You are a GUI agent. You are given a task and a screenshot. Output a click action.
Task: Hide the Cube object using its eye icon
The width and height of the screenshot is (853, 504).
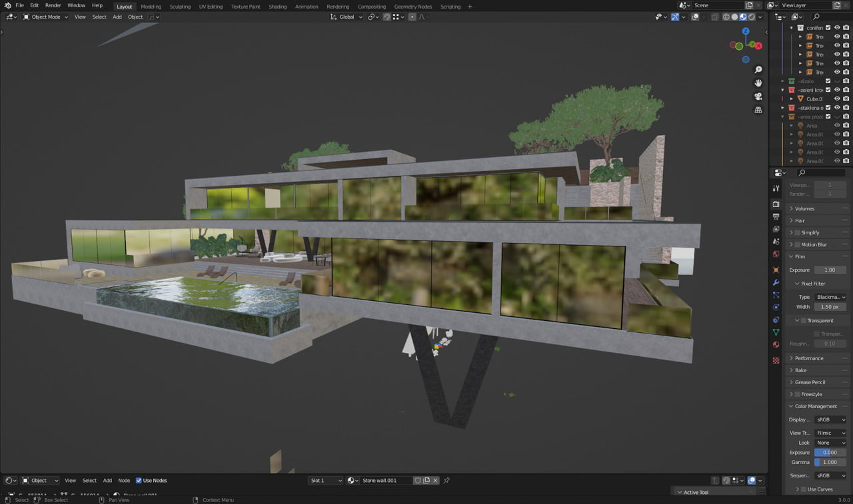tap(837, 99)
